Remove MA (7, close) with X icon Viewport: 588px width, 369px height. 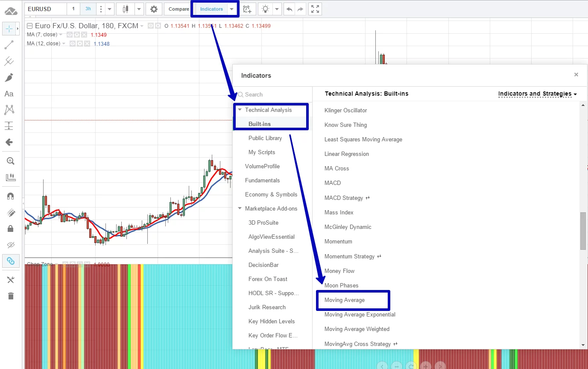click(84, 35)
